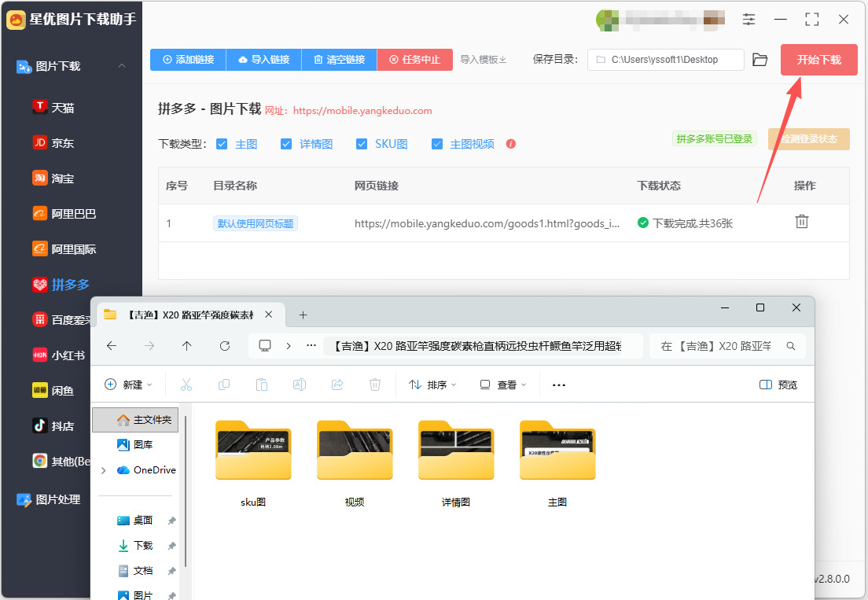Click the 检测登录状态 button
Viewport: 868px width, 600px height.
pyautogui.click(x=809, y=139)
